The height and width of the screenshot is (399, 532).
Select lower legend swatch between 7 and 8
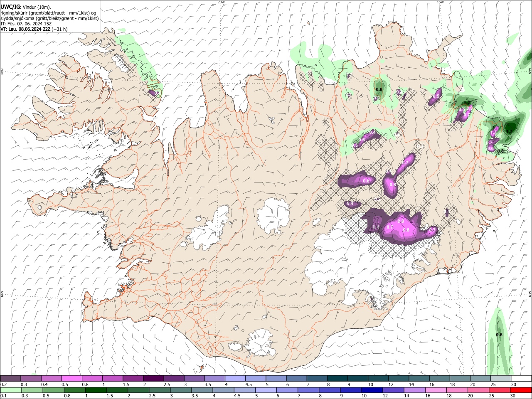[x=309, y=390]
